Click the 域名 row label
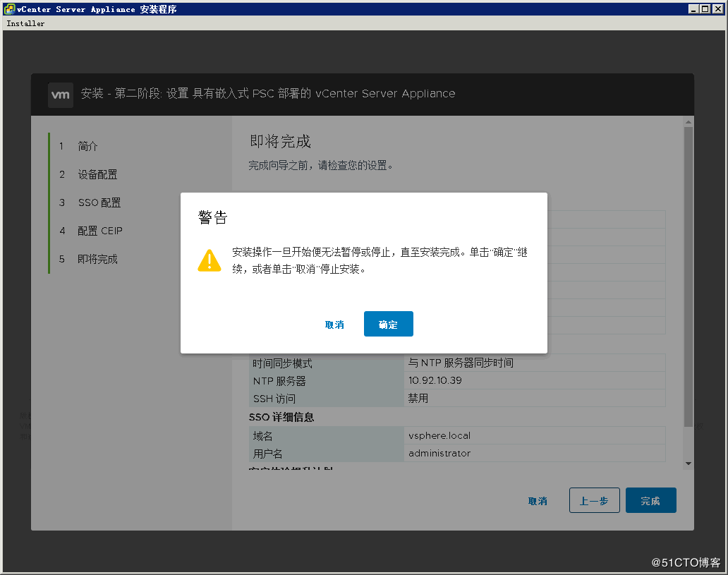The image size is (728, 575). [x=263, y=436]
